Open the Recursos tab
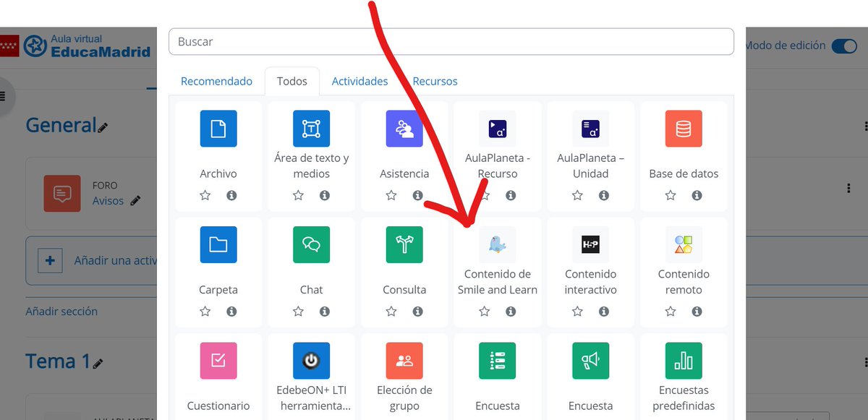The height and width of the screenshot is (420, 868). pos(435,81)
